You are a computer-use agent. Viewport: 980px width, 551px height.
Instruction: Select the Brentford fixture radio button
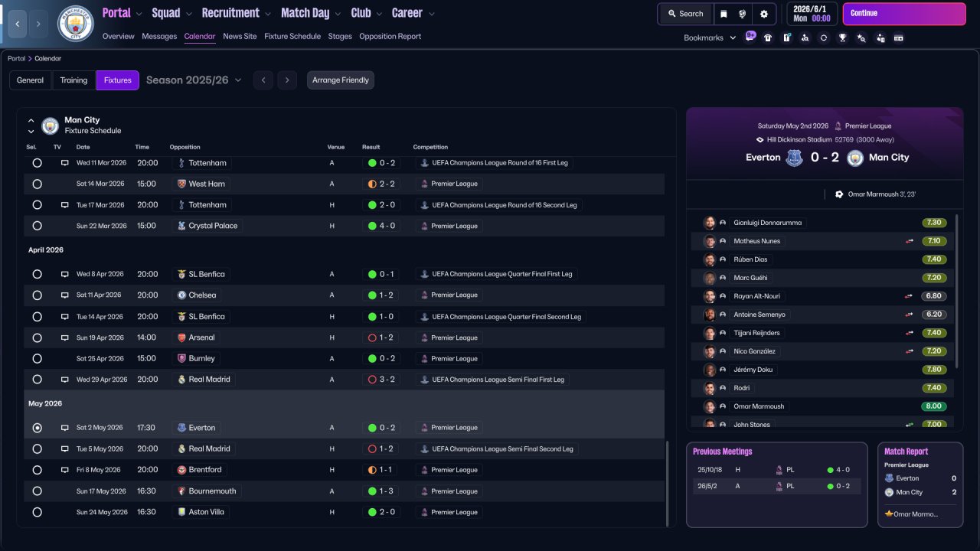pyautogui.click(x=38, y=470)
